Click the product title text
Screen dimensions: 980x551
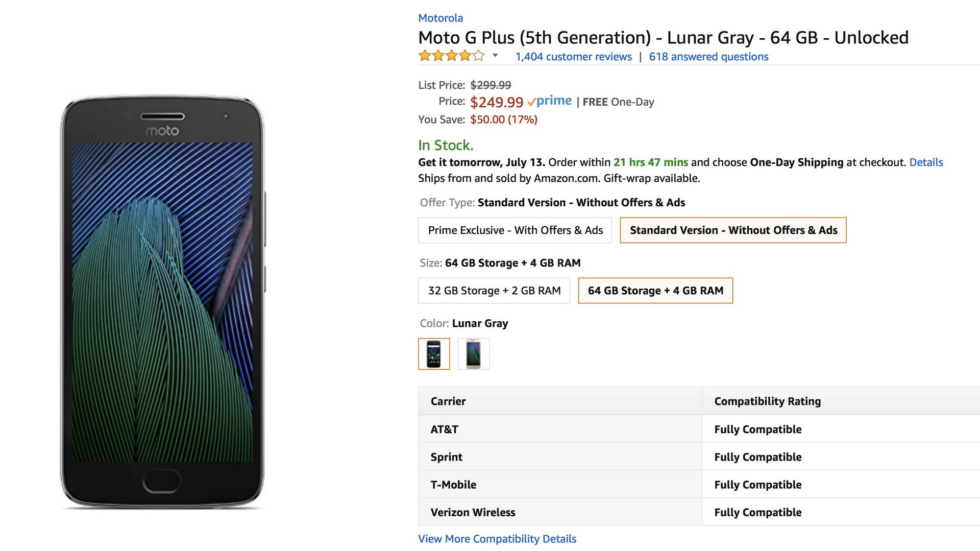click(663, 38)
